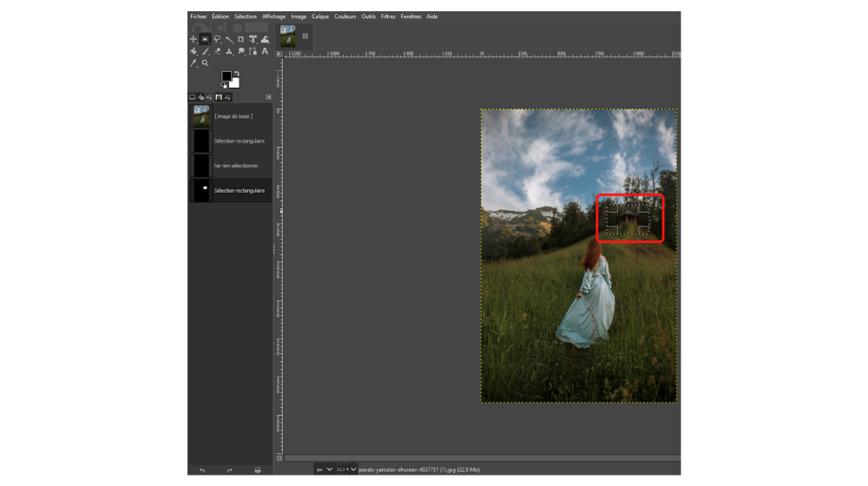Open the Édition menu
868x486 pixels.
click(220, 16)
